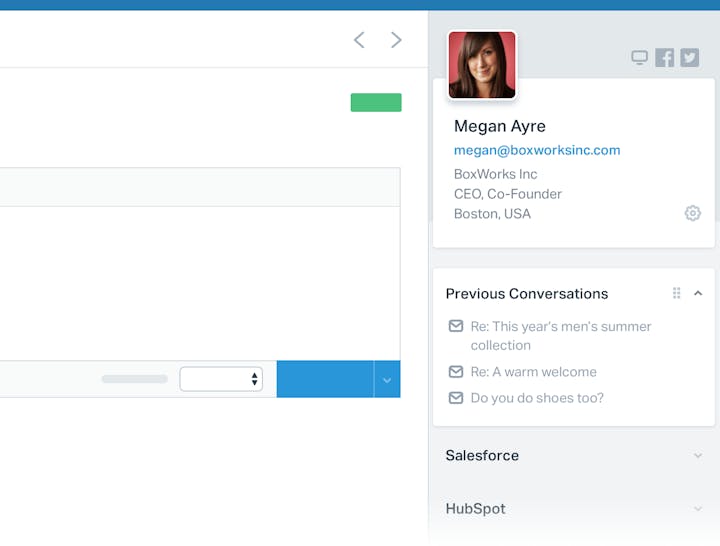Viewport: 720px width, 546px height.
Task: Open the monitor icon in profile header
Action: (x=640, y=58)
